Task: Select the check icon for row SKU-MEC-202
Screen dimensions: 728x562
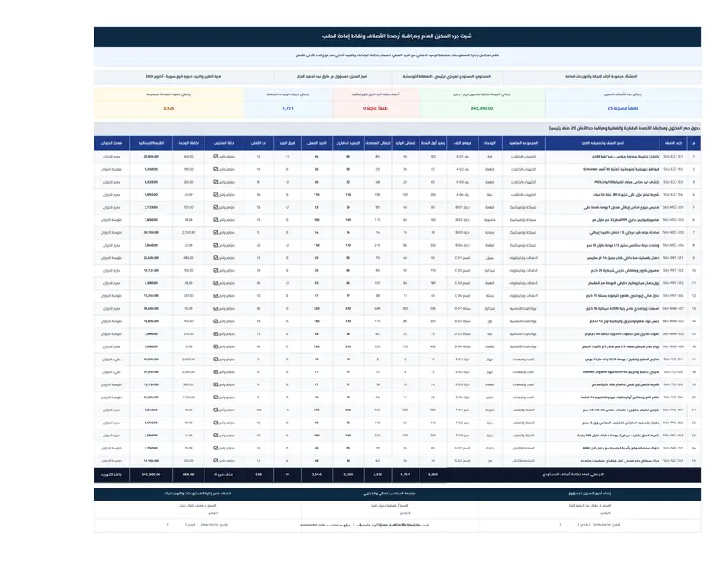Action: click(x=216, y=219)
